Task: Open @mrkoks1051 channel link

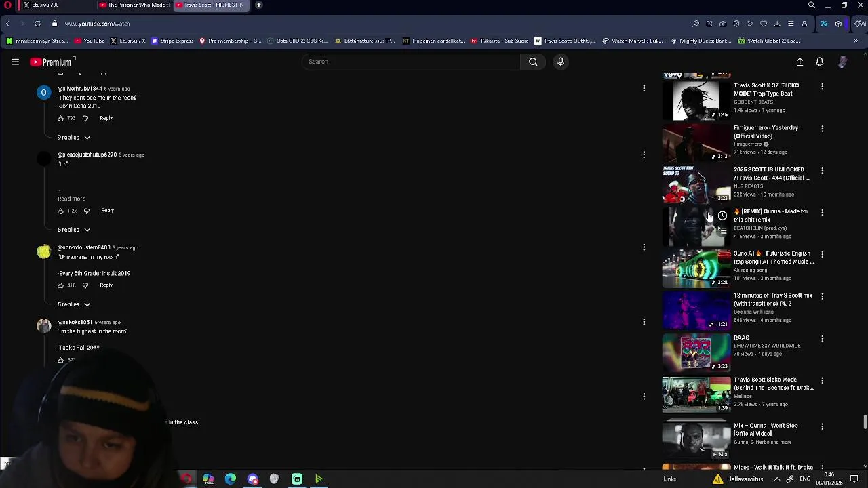Action: point(75,323)
